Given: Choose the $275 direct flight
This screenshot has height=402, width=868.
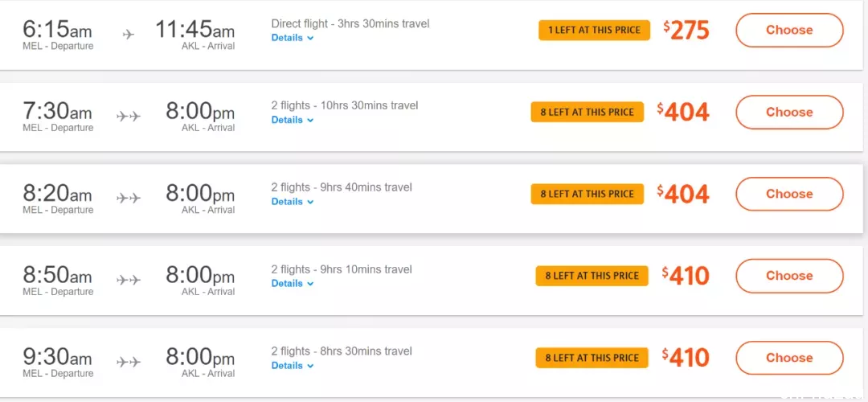Looking at the screenshot, I should point(789,30).
